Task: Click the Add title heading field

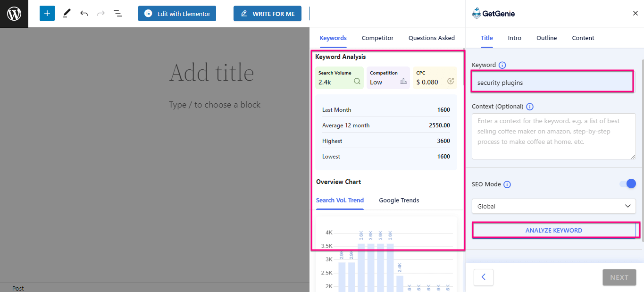Action: point(211,73)
